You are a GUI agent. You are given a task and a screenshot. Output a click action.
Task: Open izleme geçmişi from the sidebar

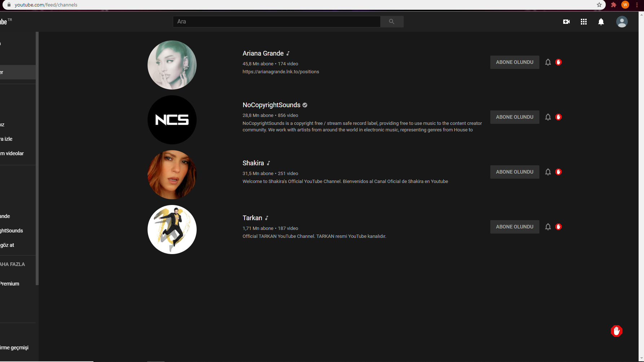pos(14,348)
